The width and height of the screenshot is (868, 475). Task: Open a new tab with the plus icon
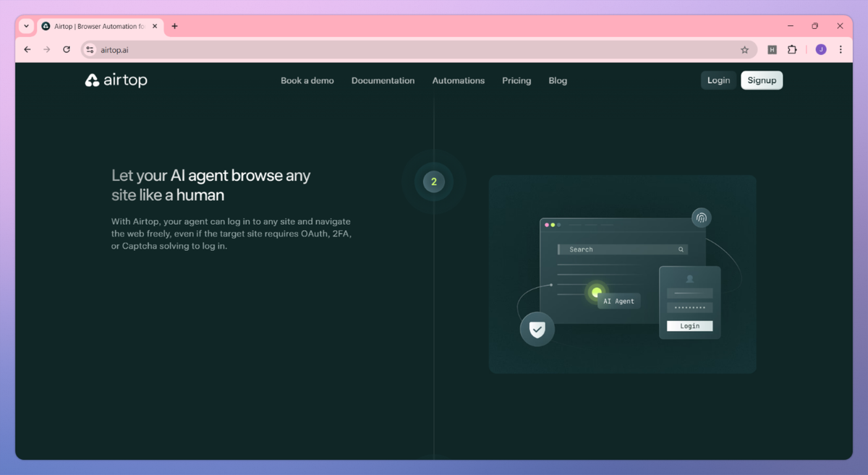(174, 26)
